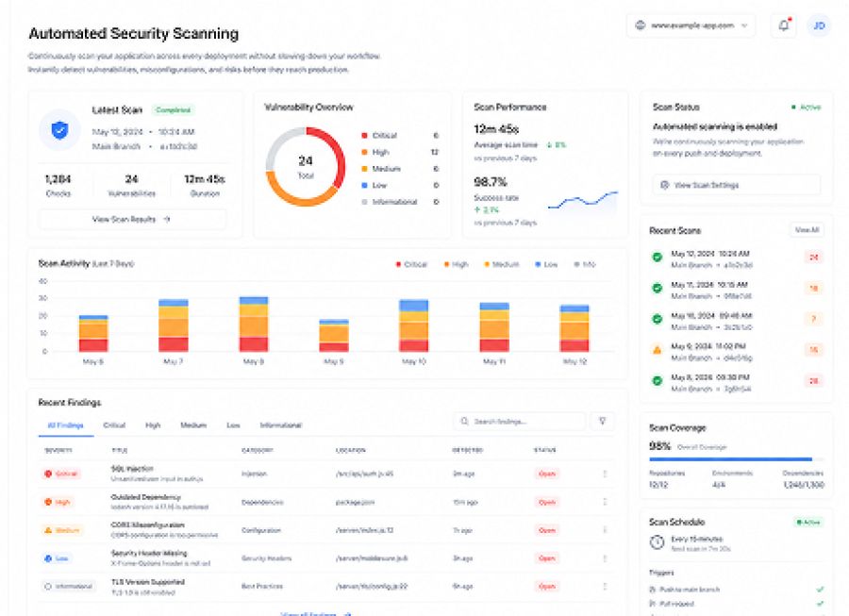This screenshot has width=849, height=616.
Task: Toggle the Push to main branch trigger checkmark
Action: click(820, 589)
